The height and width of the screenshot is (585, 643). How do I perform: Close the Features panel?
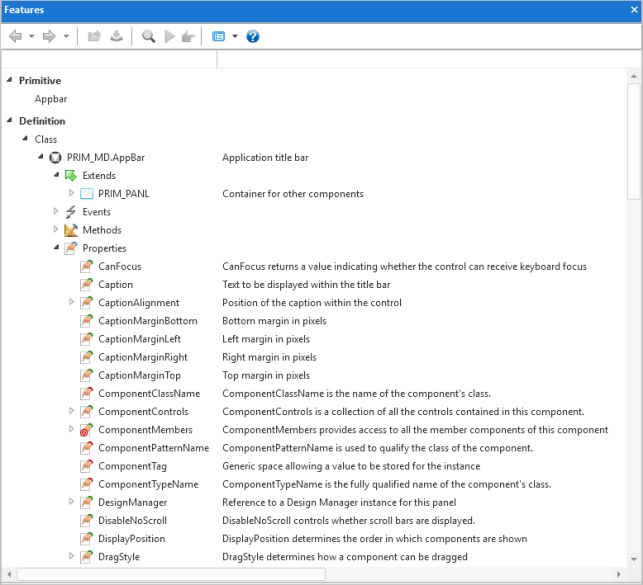[x=634, y=9]
